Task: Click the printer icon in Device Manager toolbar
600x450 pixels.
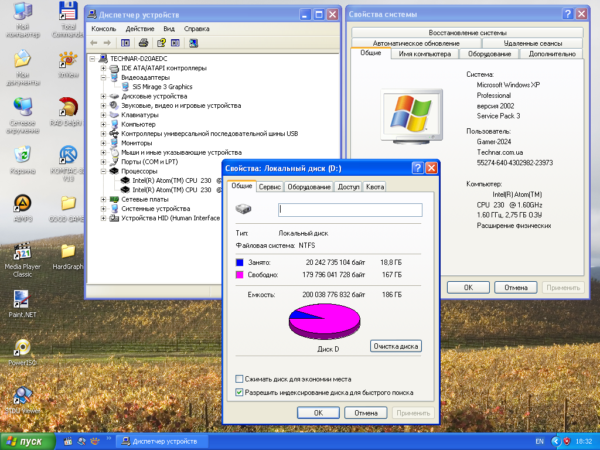Action: tap(143, 43)
